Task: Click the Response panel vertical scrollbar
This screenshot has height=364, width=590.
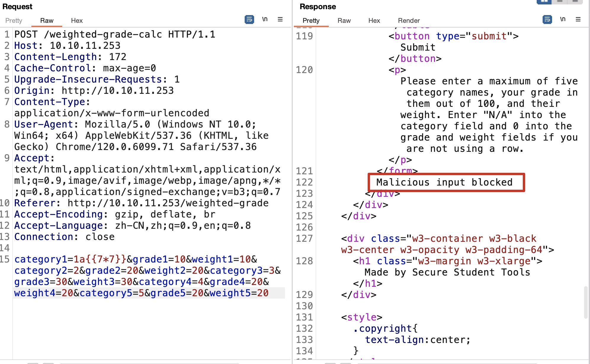Action: [586, 302]
